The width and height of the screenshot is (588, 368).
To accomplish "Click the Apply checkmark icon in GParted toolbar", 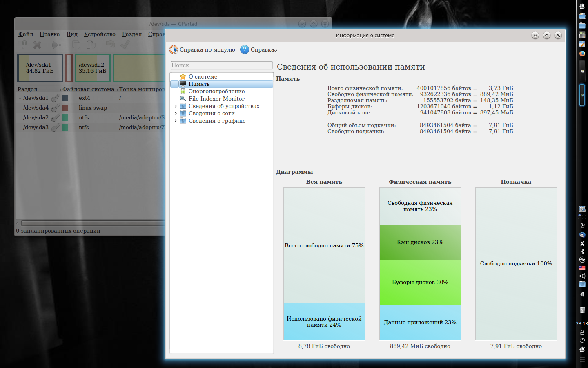I will coord(125,45).
